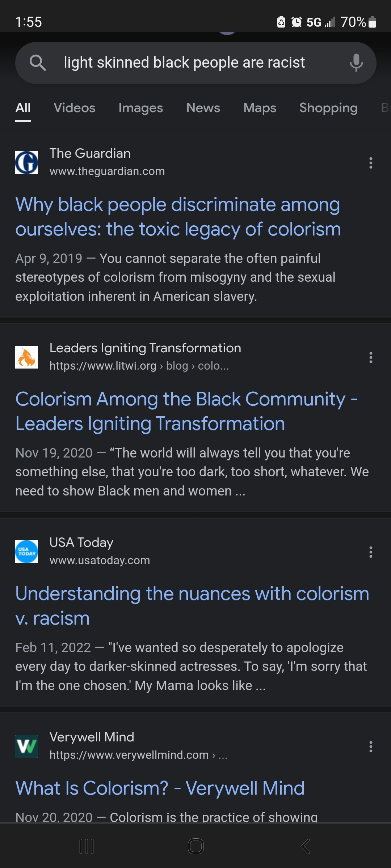
Task: Switch to the Images search tab
Action: click(140, 108)
